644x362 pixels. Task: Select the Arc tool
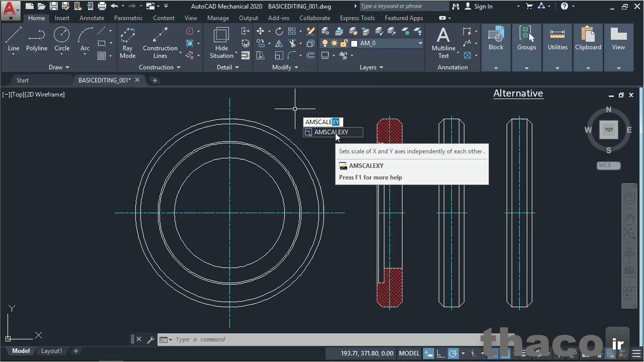pos(85,39)
